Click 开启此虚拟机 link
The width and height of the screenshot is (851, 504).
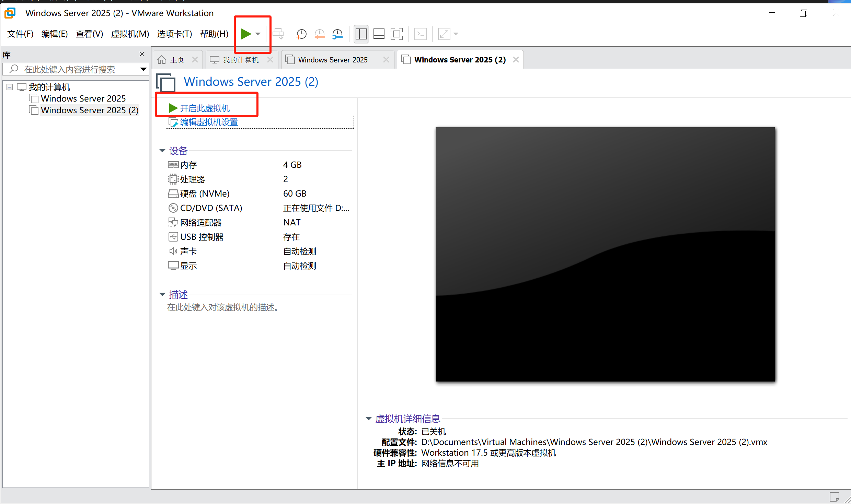pos(205,108)
